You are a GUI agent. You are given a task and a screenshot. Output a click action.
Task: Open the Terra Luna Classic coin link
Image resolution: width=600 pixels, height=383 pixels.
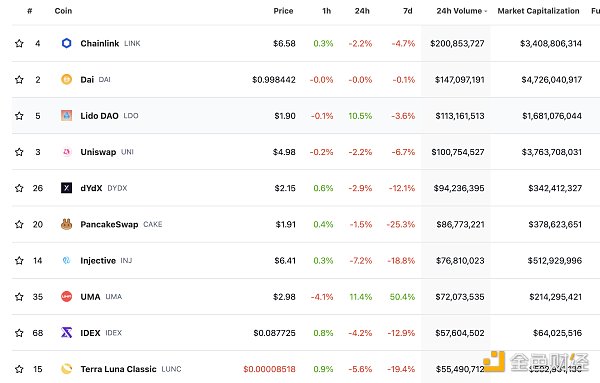[118, 369]
